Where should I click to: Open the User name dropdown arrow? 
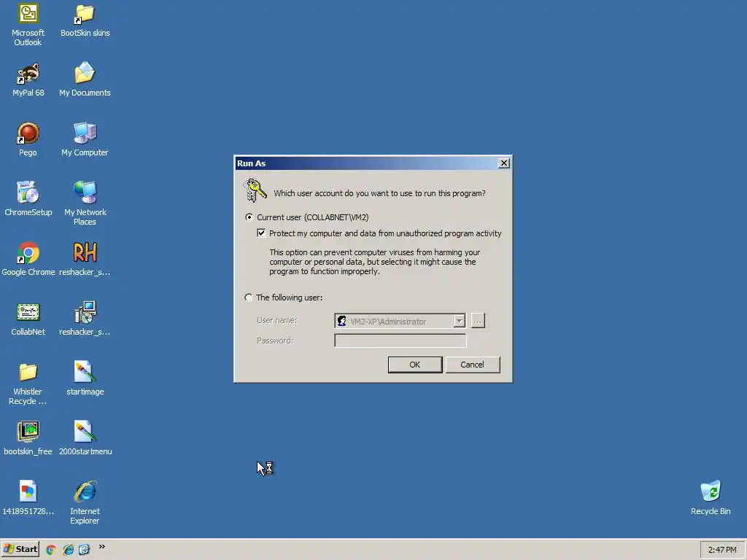point(459,321)
